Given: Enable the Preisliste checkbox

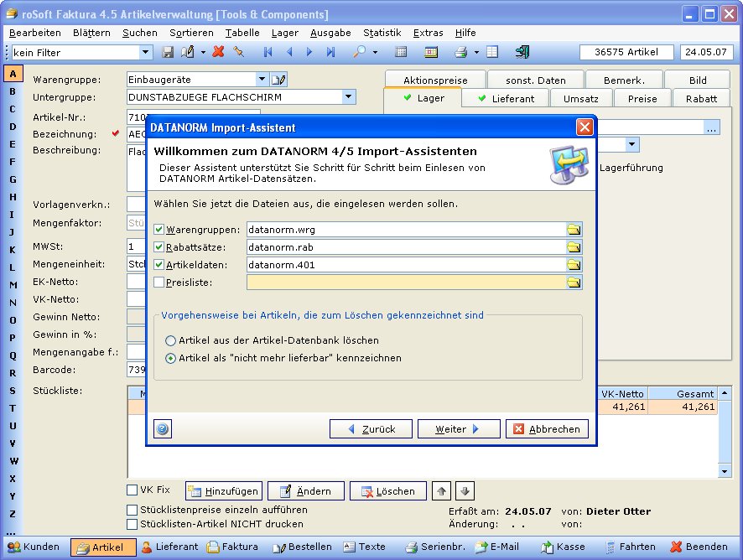Looking at the screenshot, I should pyautogui.click(x=159, y=283).
